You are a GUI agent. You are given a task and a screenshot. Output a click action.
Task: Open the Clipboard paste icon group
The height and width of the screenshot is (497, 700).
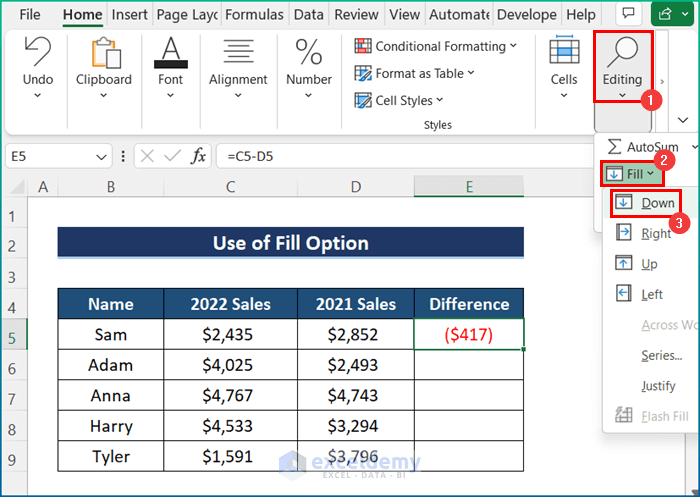[106, 53]
